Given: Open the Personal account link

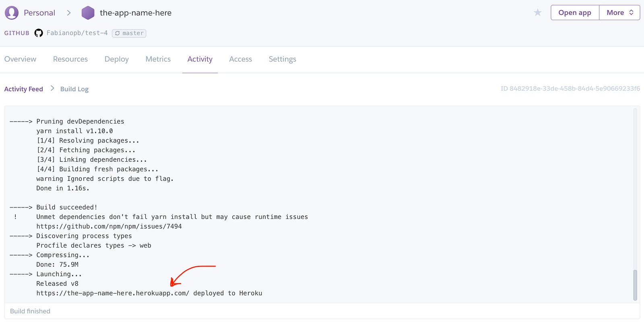Looking at the screenshot, I should (x=39, y=13).
